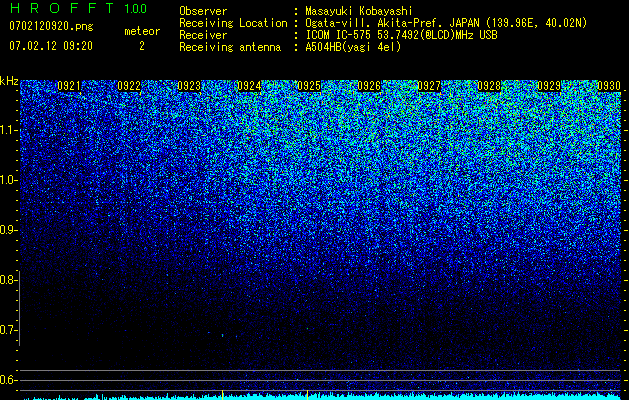The width and height of the screenshot is (629, 400).
Task: Click the 0926 time marker
Action: (x=369, y=86)
